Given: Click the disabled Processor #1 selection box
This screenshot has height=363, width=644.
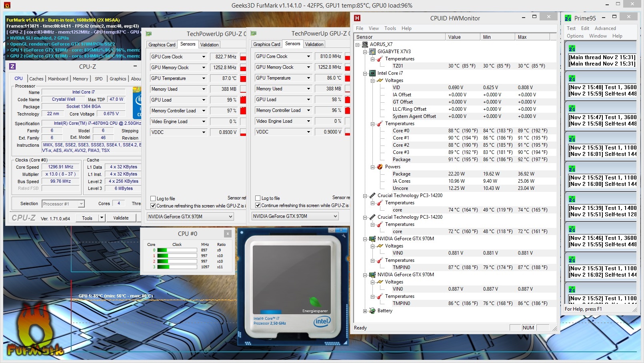Looking at the screenshot, I should (x=63, y=204).
